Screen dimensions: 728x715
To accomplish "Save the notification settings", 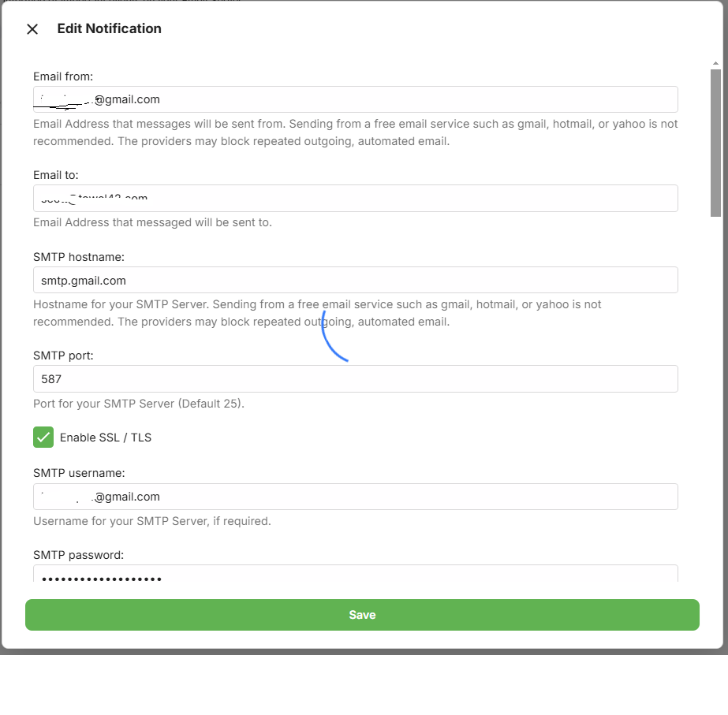I will (362, 615).
